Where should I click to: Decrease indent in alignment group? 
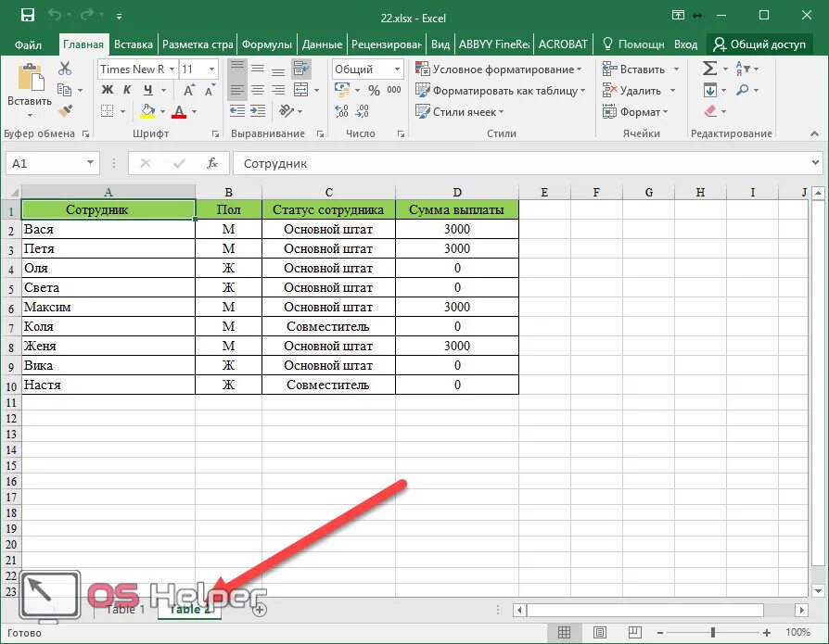[236, 110]
